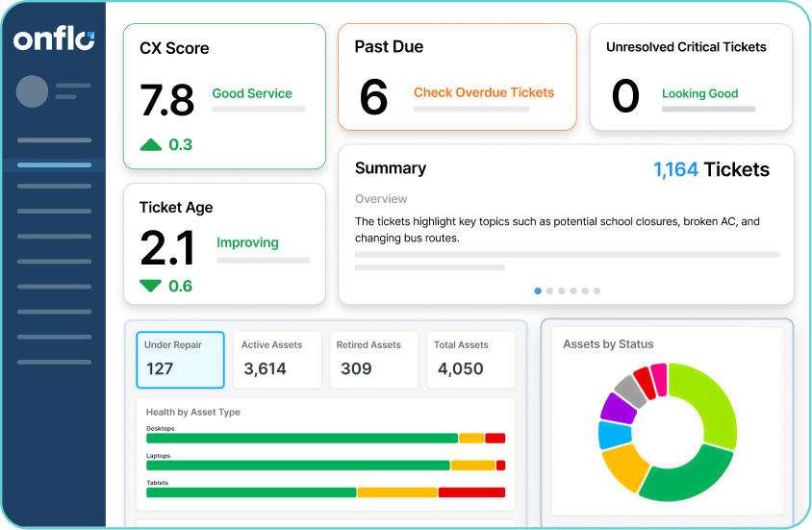The image size is (812, 530).
Task: Click the pink donut chart segment
Action: [659, 379]
